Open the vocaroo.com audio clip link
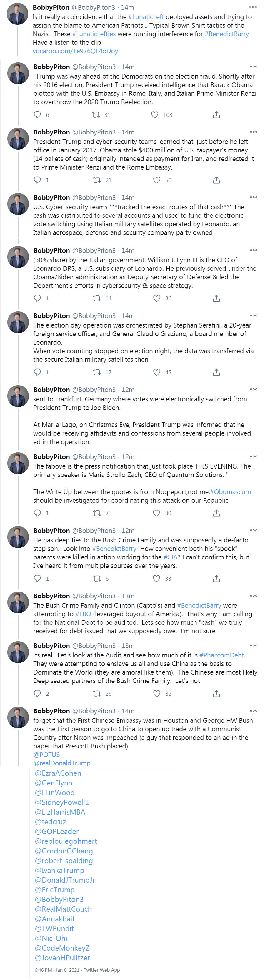Screen dimensions: 265x980 coord(75,51)
